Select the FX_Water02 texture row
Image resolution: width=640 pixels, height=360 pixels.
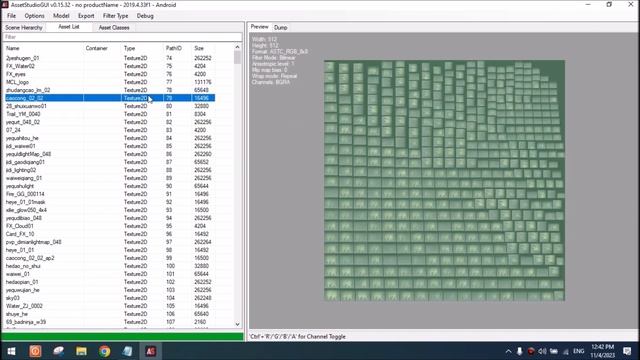pos(109,66)
